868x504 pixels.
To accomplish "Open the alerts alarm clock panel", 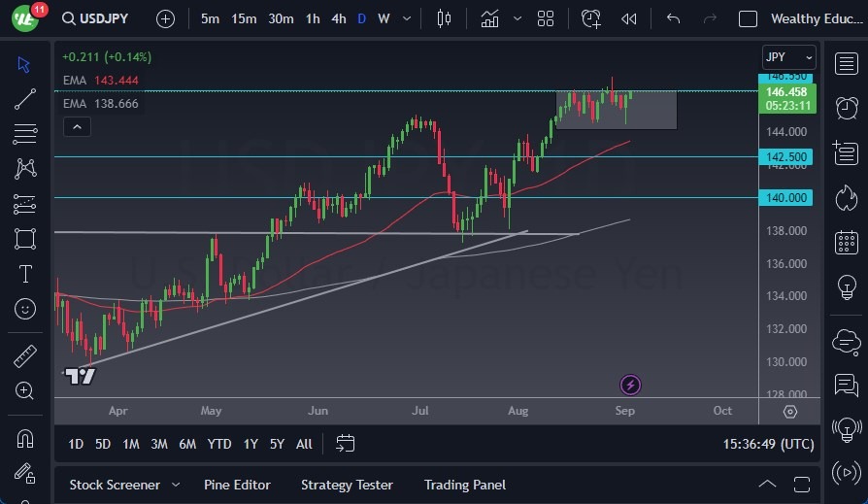I will click(x=846, y=107).
